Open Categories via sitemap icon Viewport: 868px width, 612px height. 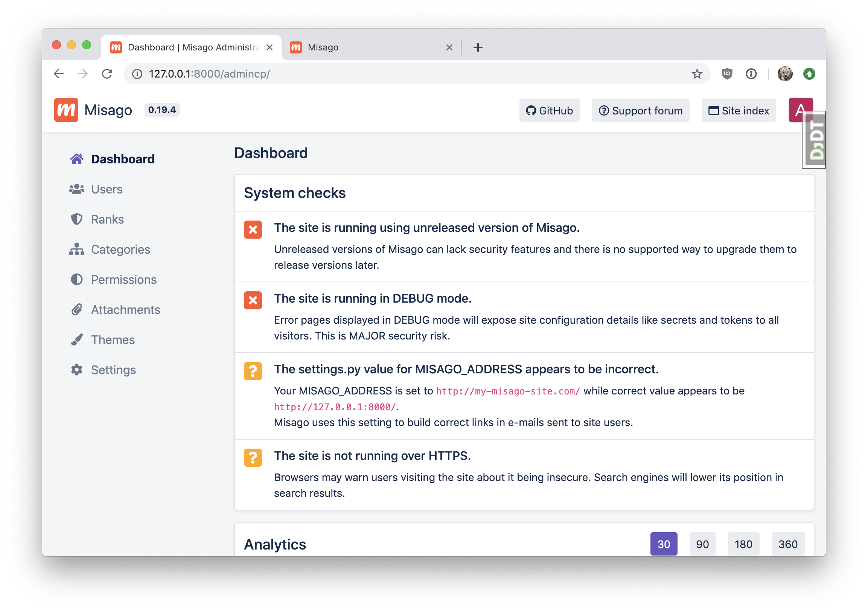(77, 250)
